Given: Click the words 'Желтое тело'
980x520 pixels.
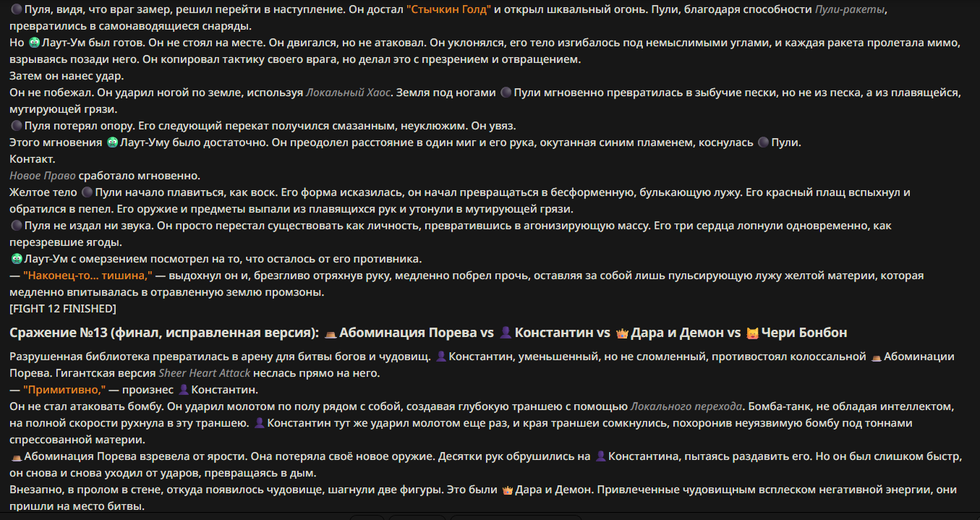Looking at the screenshot, I should (43, 192).
